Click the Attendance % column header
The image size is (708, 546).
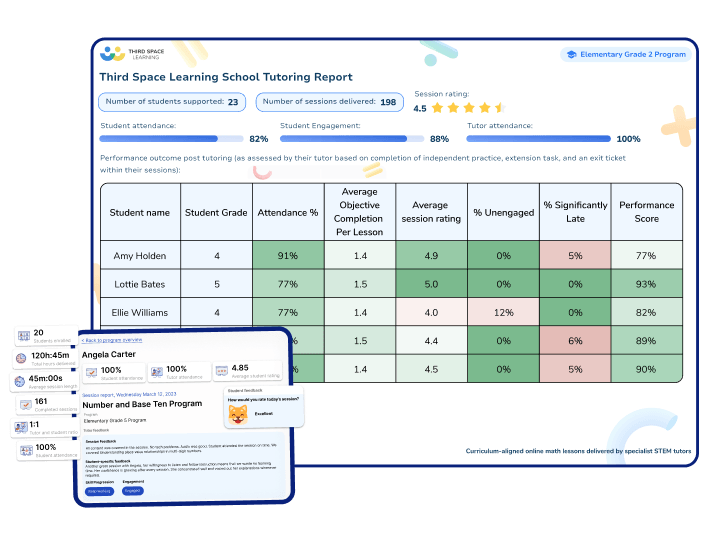287,212
